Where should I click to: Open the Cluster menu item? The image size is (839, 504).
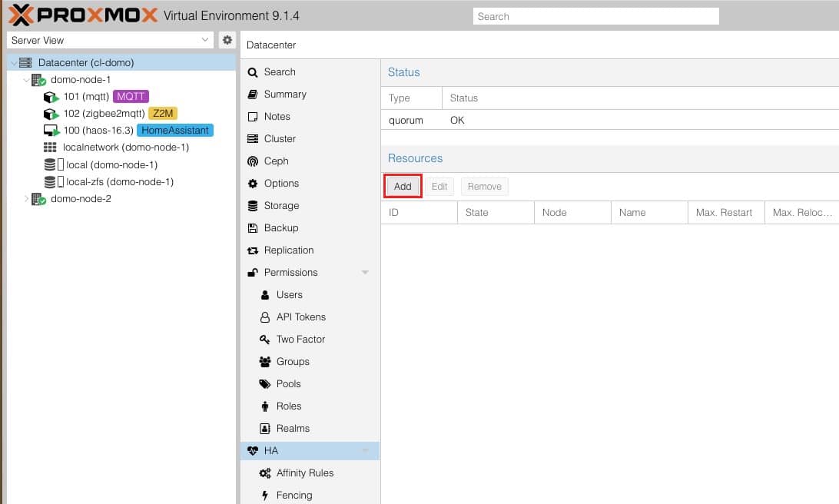pyautogui.click(x=280, y=139)
